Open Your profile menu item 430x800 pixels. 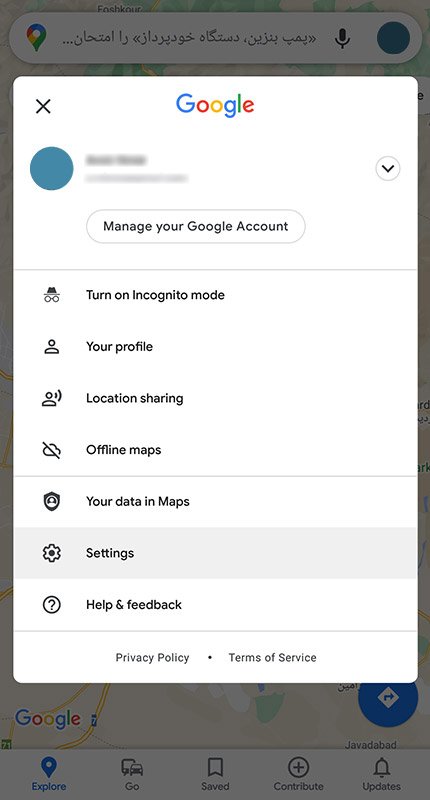pos(215,346)
